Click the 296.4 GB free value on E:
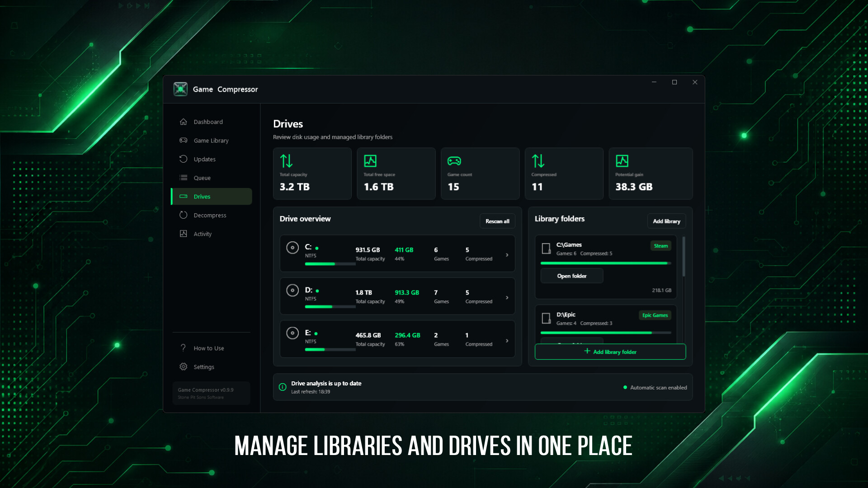Image resolution: width=868 pixels, height=488 pixels. click(x=407, y=335)
